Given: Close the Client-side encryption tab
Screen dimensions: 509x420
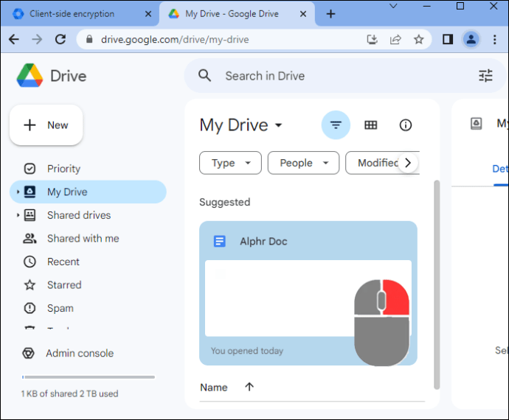Looking at the screenshot, I should 148,14.
